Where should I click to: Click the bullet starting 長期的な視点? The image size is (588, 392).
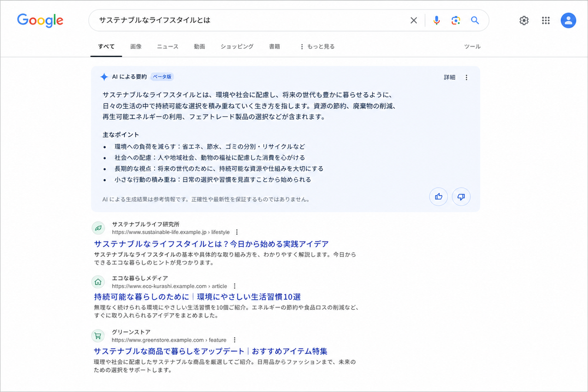point(219,169)
